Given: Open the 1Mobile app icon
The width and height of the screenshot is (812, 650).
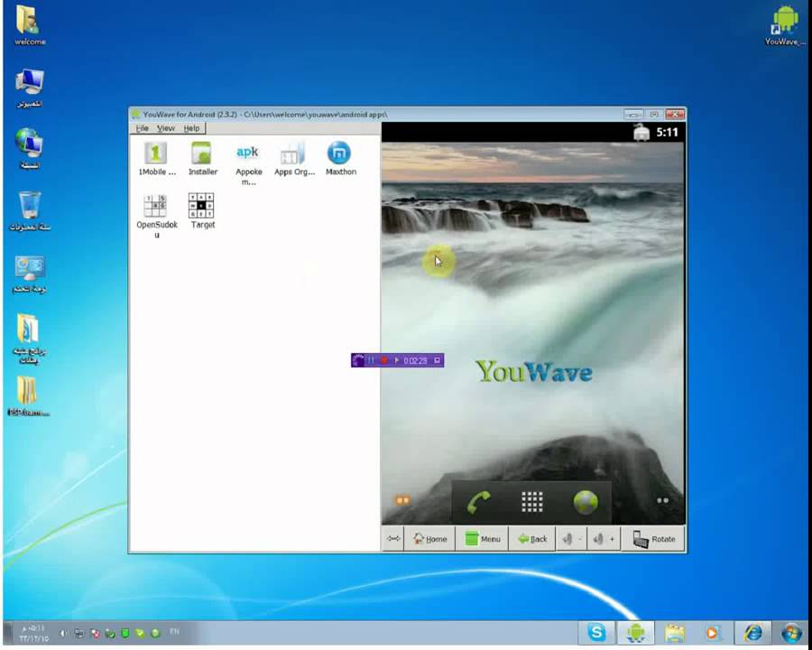Looking at the screenshot, I should 156,159.
